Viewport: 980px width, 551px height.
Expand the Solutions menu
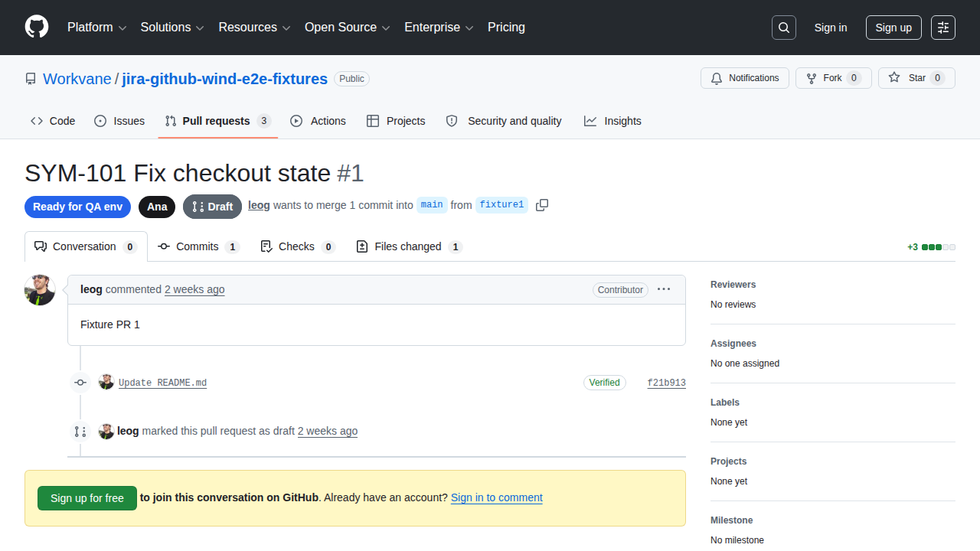[x=172, y=27]
